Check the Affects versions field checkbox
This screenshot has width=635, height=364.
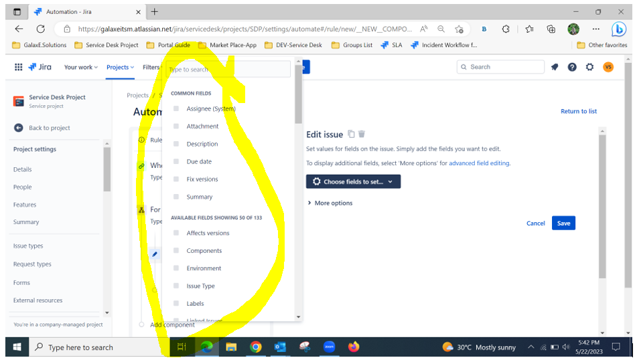point(176,233)
